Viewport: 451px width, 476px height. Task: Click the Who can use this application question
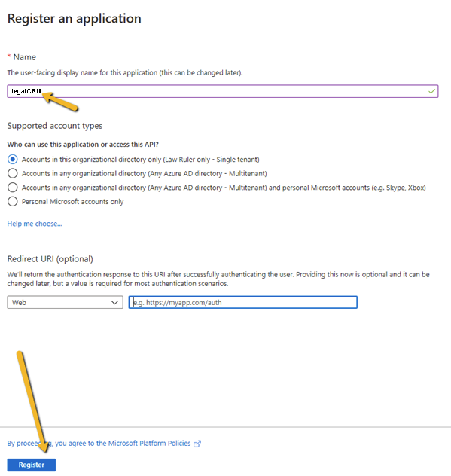click(83, 145)
